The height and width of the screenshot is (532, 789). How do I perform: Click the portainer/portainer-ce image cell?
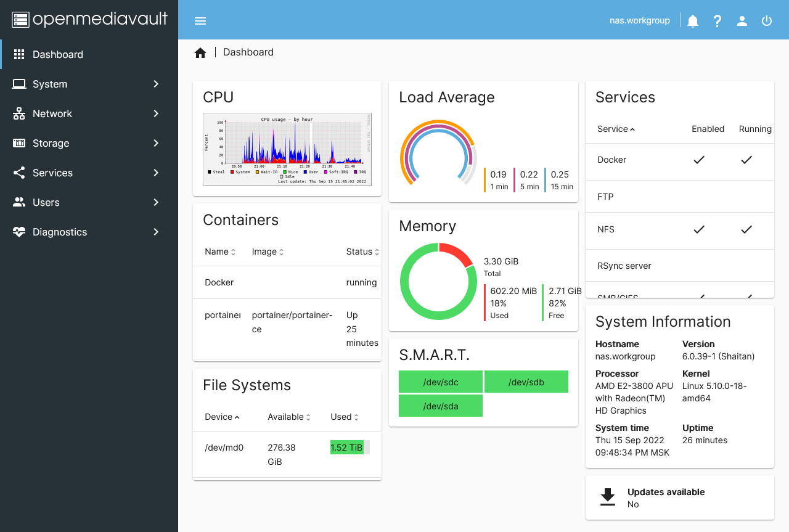pos(292,322)
